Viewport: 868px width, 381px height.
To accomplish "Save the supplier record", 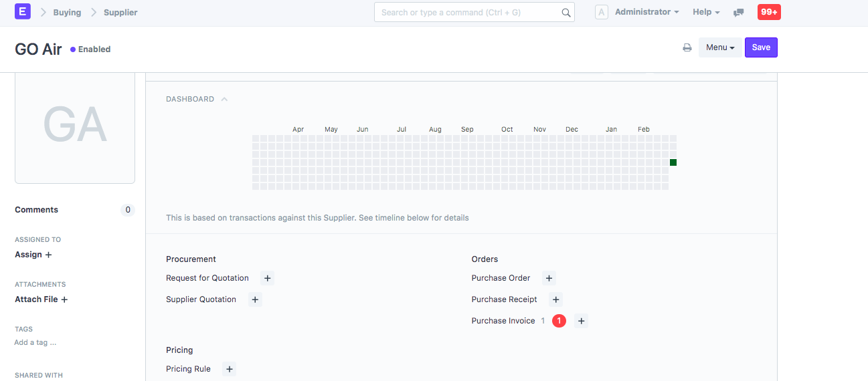I will click(x=761, y=47).
